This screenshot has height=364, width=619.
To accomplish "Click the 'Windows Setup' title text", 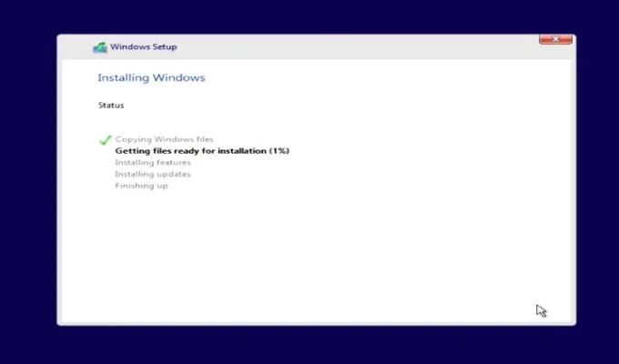I will click(143, 46).
